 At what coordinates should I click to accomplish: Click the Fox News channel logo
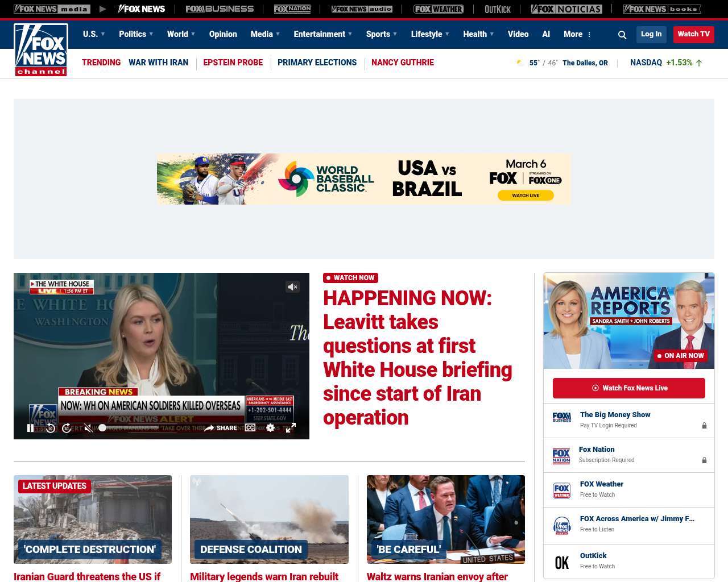41,50
